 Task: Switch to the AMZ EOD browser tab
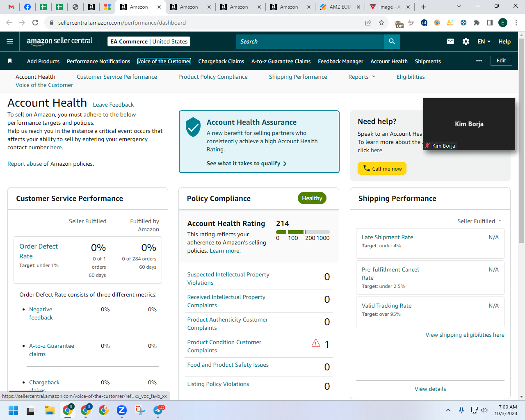tap(340, 7)
